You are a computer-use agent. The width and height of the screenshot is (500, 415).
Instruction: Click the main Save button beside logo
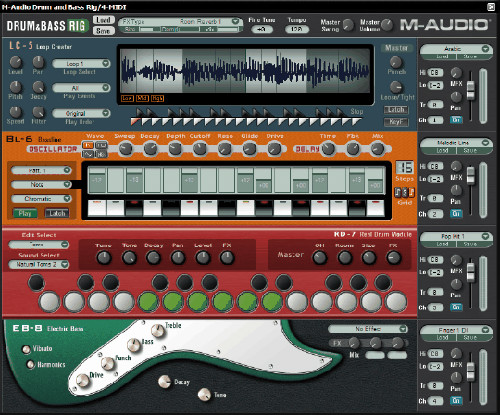(103, 31)
